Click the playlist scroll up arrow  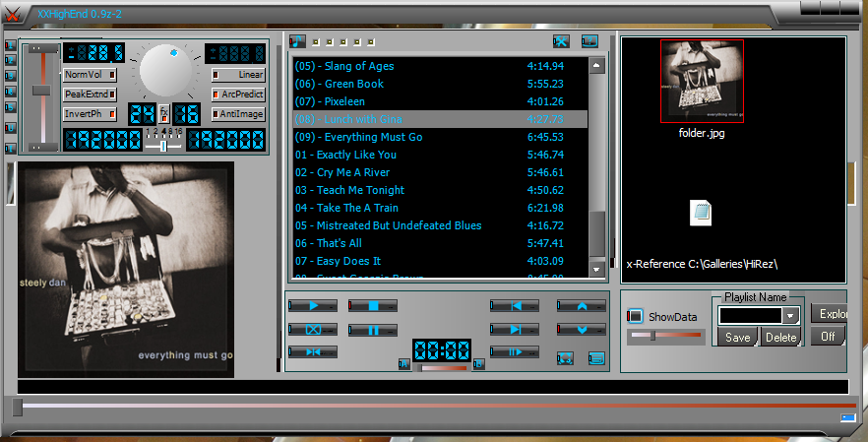[x=596, y=65]
